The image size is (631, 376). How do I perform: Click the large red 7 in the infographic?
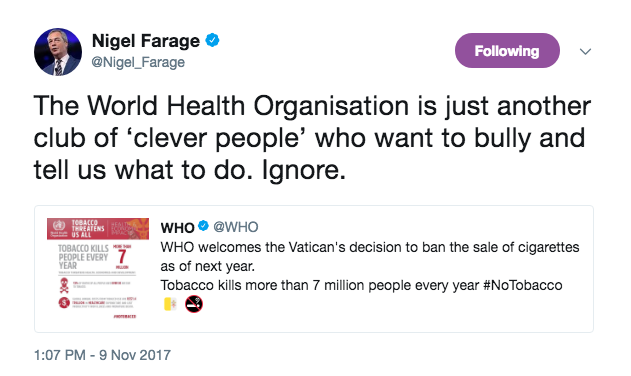(122, 256)
